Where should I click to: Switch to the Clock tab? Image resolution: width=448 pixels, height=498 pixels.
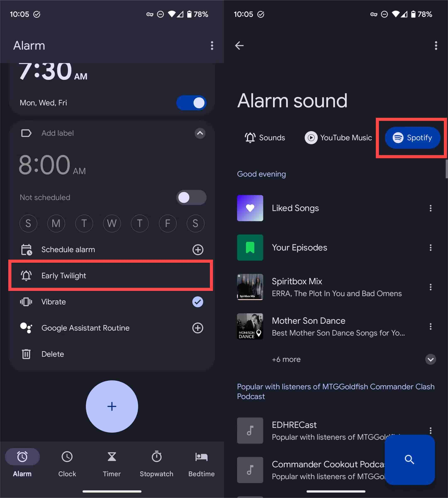tap(67, 461)
